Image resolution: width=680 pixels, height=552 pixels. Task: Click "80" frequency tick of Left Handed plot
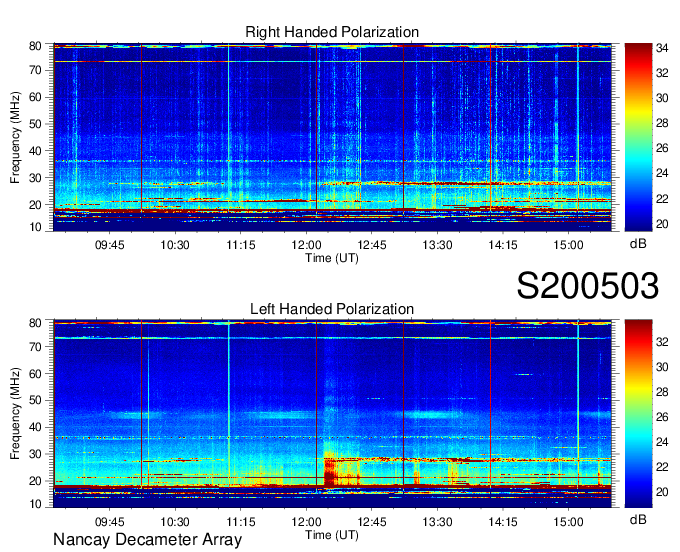36,323
